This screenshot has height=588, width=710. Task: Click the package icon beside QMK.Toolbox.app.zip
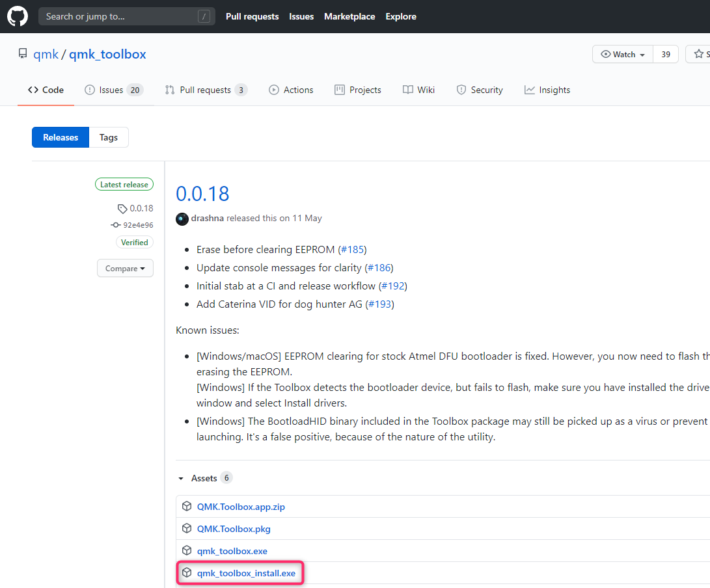(187, 507)
